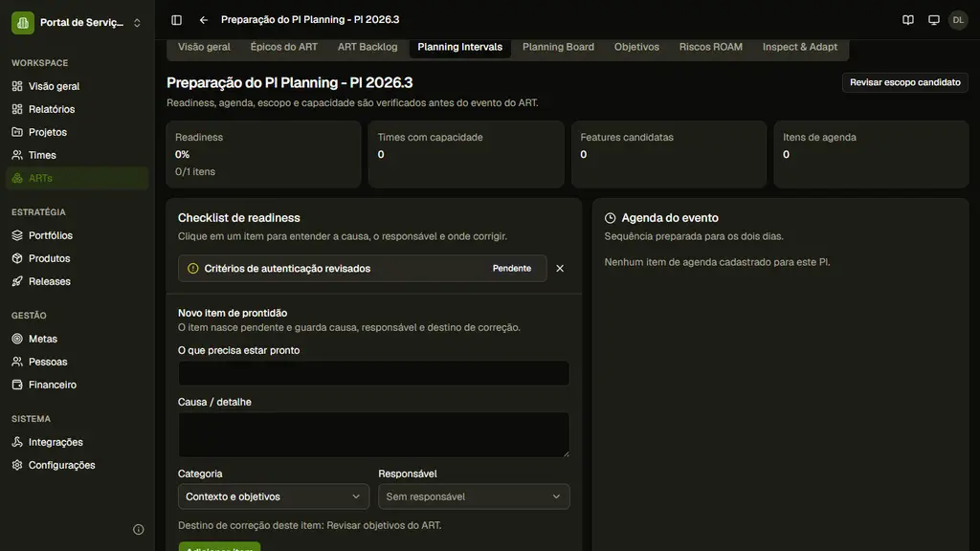Click the Configurações gear icon
The height and width of the screenshot is (551, 980).
click(x=17, y=465)
